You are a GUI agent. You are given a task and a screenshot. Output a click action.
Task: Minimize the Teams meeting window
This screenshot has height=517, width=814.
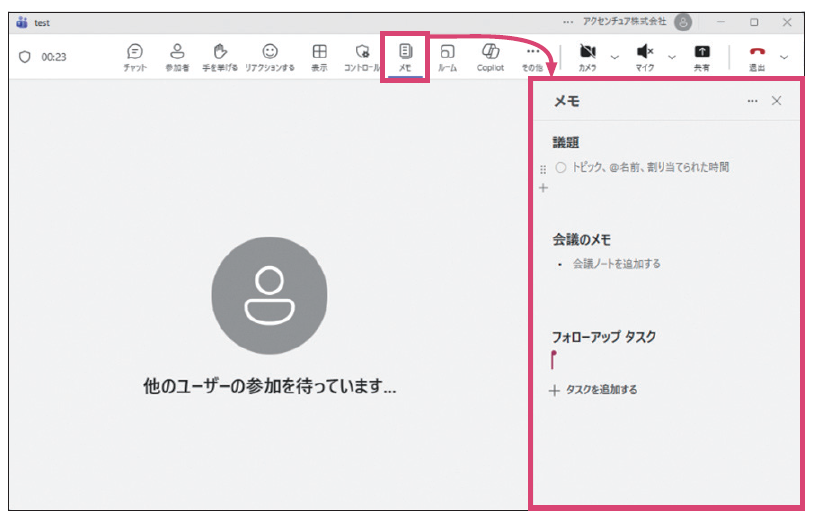click(721, 22)
